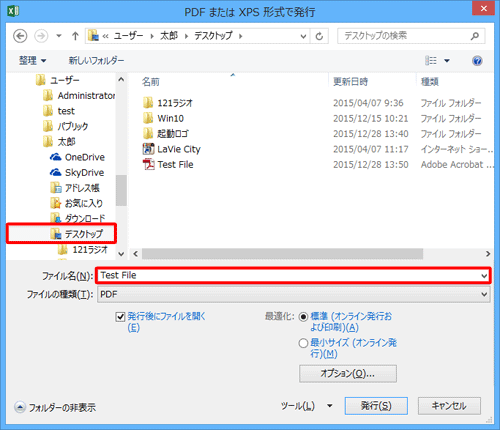Click the horizontal scrollbar in file list
This screenshot has width=500, height=430.
tap(312, 254)
